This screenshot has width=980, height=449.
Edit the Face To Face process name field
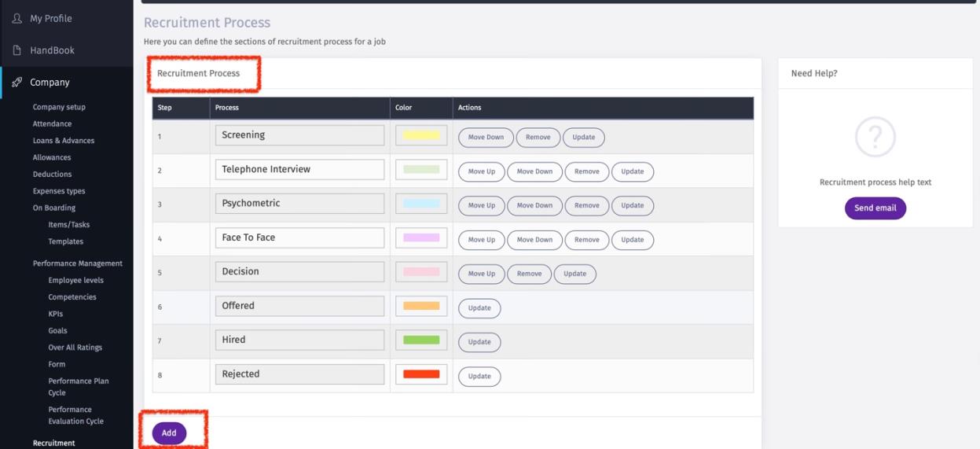(x=299, y=237)
